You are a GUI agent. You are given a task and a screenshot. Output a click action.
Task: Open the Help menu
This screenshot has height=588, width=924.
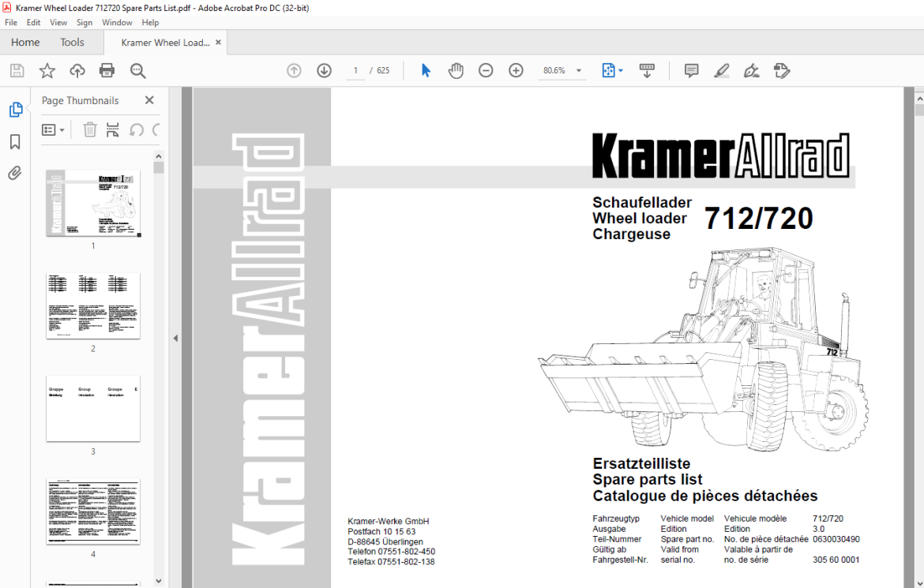150,22
